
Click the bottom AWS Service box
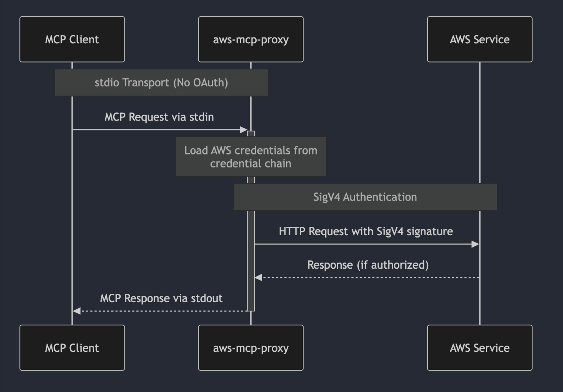click(x=479, y=347)
